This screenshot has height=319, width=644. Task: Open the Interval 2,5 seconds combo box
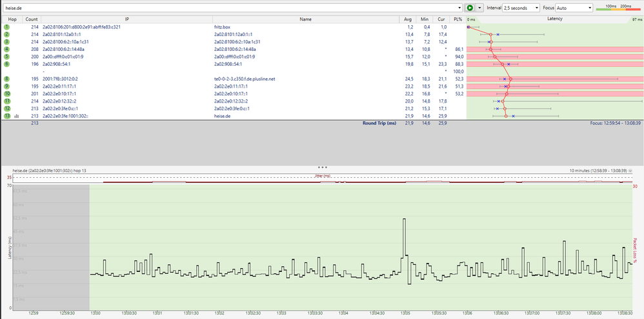521,8
